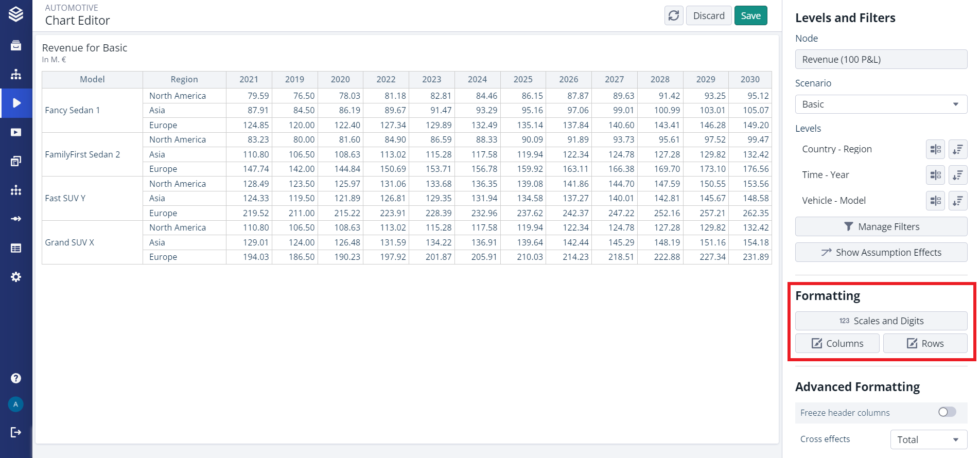Click the refresh icon beside Discard
The width and height of the screenshot is (980, 458).
674,16
